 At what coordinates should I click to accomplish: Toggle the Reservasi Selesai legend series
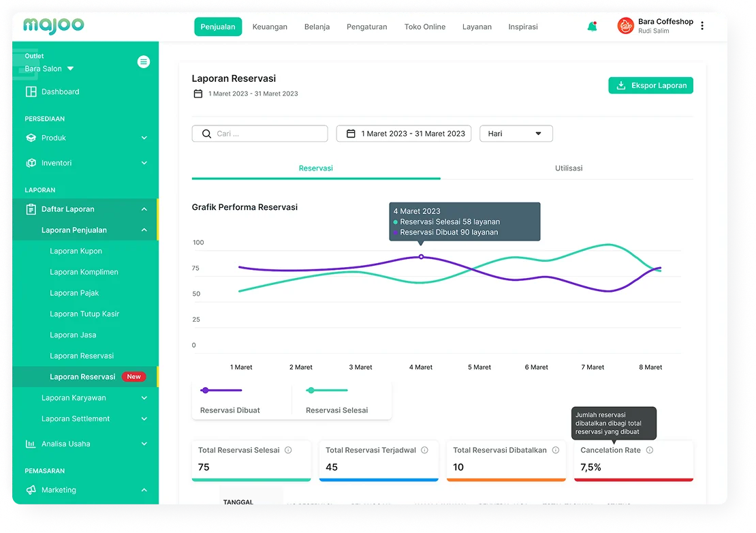coord(336,399)
